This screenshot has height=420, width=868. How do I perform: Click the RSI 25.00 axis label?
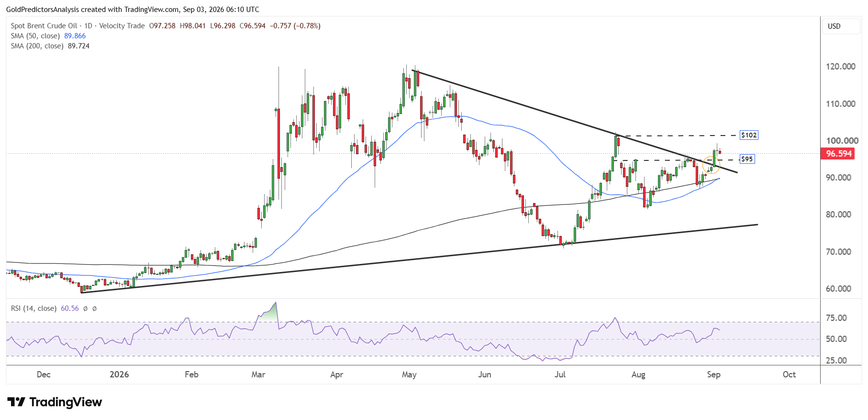pyautogui.click(x=836, y=361)
